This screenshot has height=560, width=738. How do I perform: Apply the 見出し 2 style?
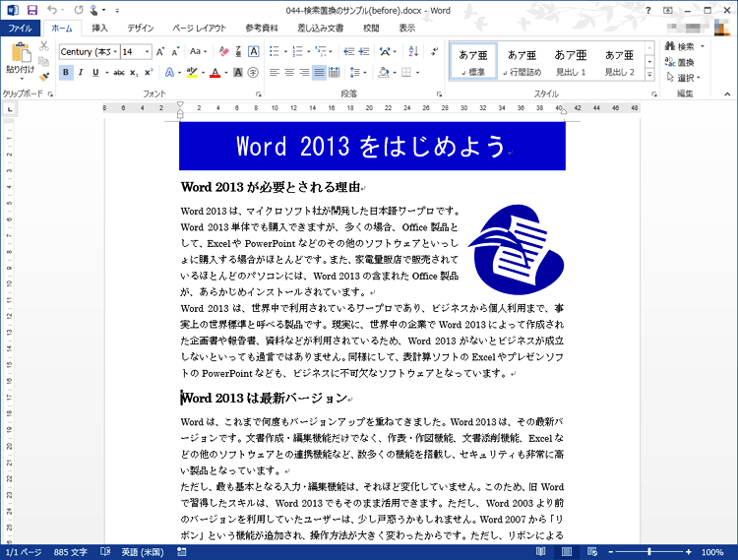coord(619,62)
